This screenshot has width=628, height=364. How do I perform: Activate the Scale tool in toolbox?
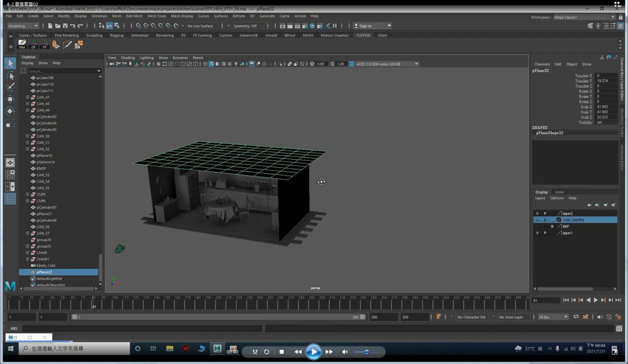pyautogui.click(x=10, y=124)
